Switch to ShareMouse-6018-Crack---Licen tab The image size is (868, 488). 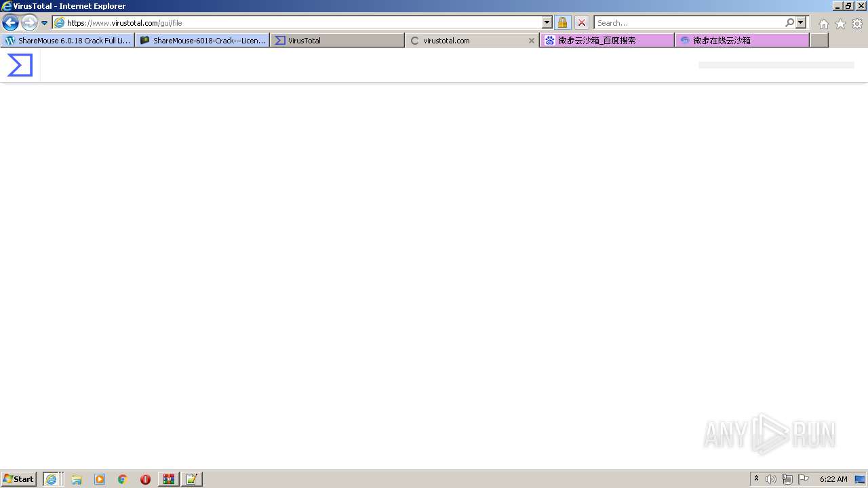click(202, 40)
